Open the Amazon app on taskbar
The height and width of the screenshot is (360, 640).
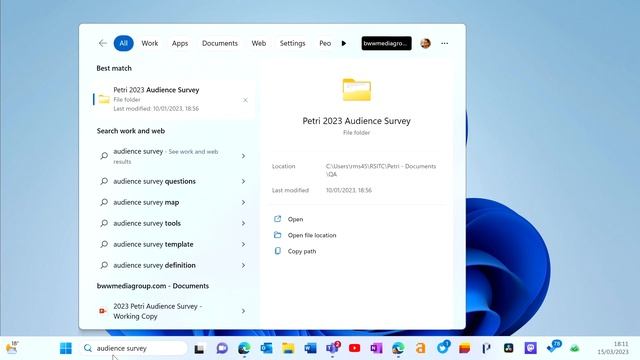[x=420, y=348]
